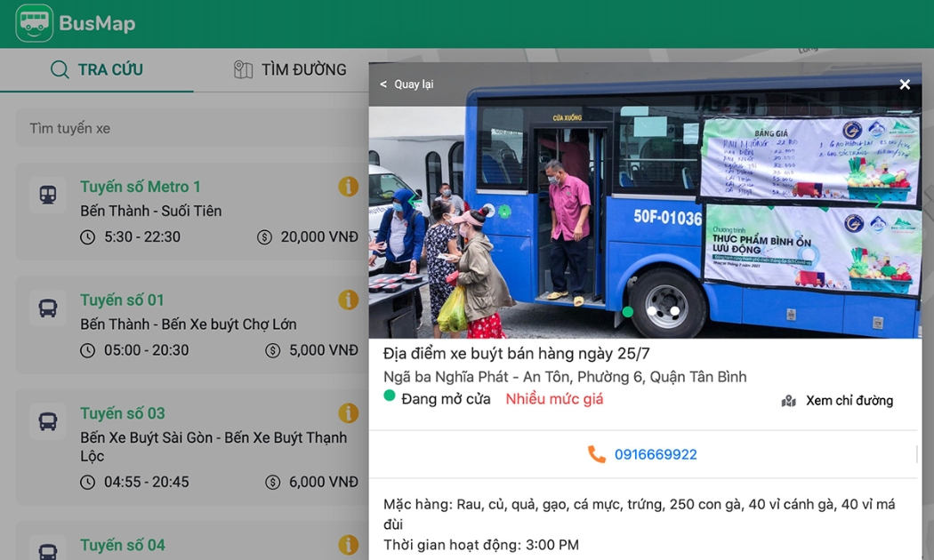This screenshot has width=934, height=560.
Task: Go back using Quay lại
Action: 407,84
